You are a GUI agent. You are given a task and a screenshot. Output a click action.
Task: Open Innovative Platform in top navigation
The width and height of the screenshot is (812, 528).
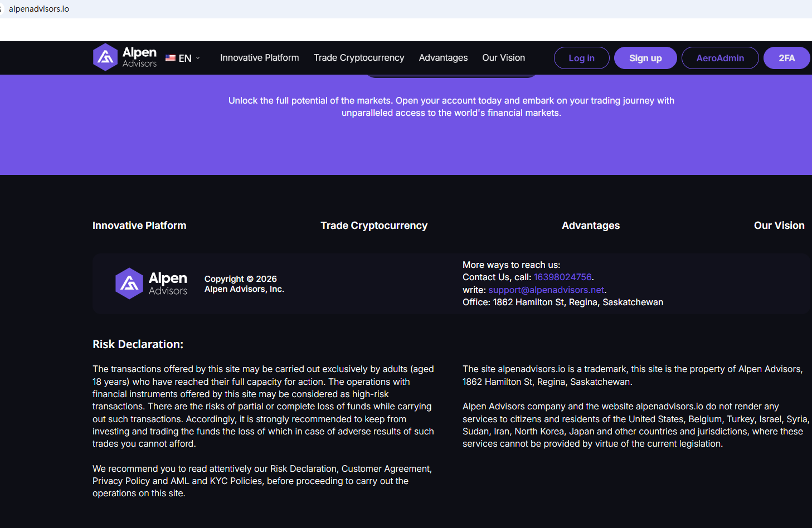tap(259, 58)
